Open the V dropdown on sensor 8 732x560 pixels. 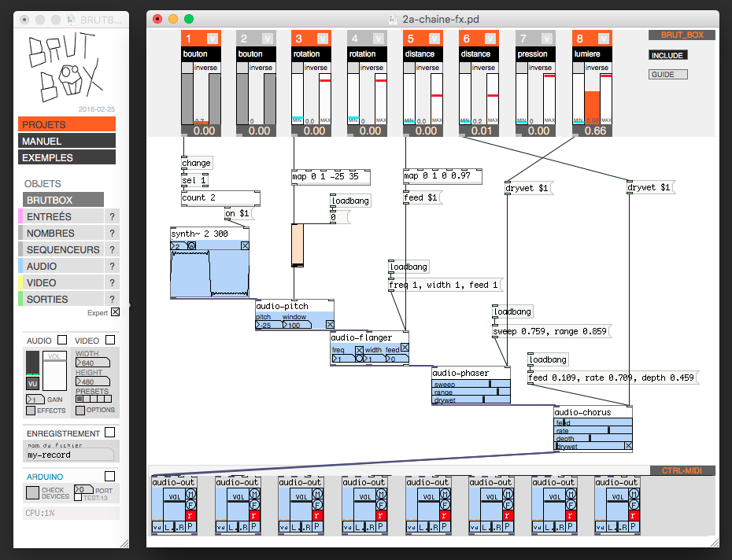[604, 39]
